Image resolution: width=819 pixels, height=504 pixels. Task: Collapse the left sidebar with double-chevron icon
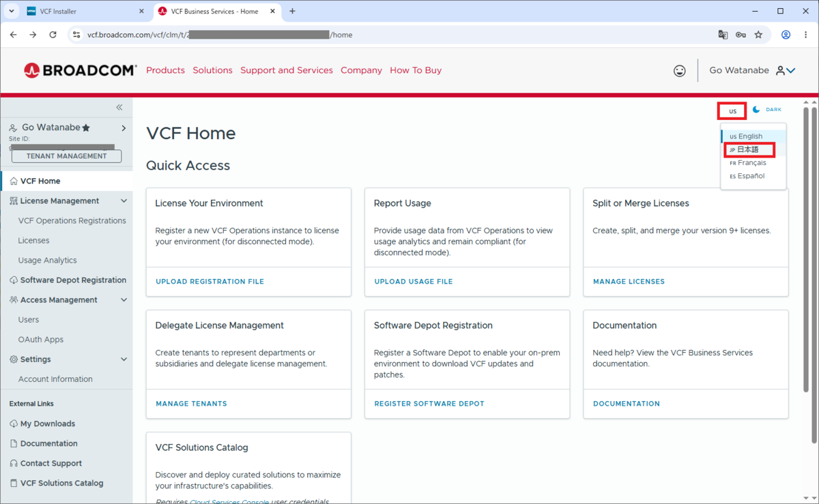[119, 107]
